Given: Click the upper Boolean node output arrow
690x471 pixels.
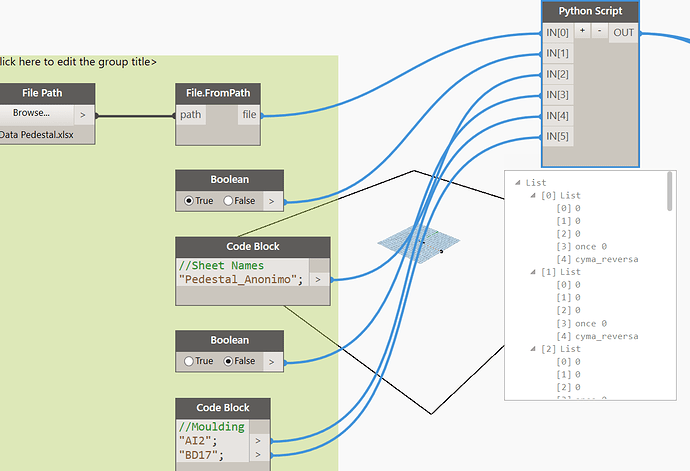Looking at the screenshot, I should pos(272,201).
